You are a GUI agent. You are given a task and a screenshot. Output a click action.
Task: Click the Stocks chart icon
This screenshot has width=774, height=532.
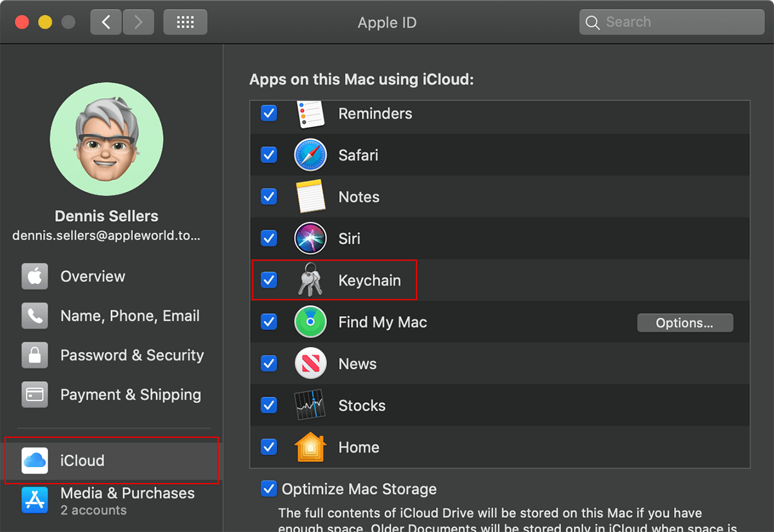tap(310, 406)
